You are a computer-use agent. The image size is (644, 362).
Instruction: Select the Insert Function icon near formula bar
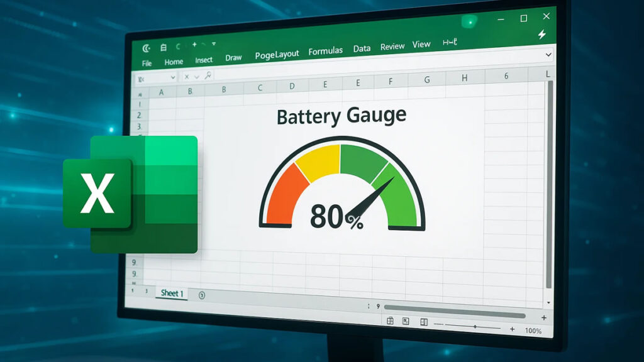pyautogui.click(x=208, y=76)
